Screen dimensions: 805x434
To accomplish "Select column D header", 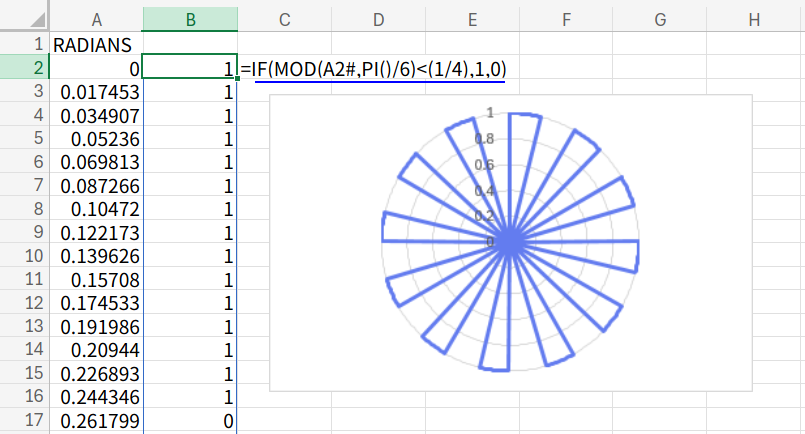I will tap(379, 19).
